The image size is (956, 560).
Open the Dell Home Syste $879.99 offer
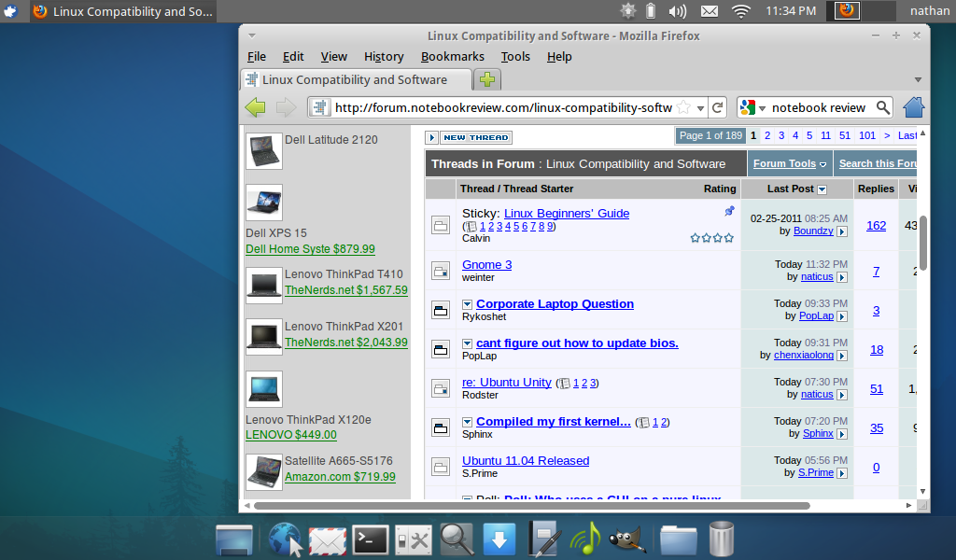[310, 248]
